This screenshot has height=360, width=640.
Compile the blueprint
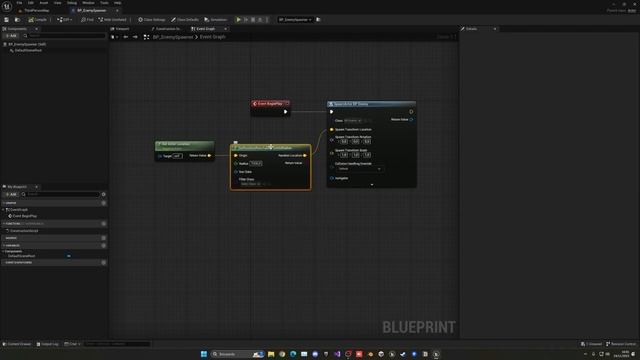[x=38, y=20]
